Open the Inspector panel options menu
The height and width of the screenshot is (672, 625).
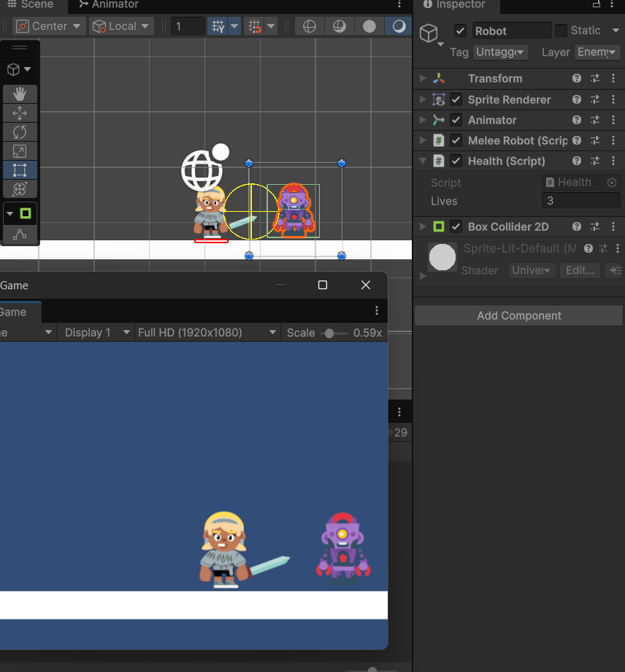click(x=612, y=4)
